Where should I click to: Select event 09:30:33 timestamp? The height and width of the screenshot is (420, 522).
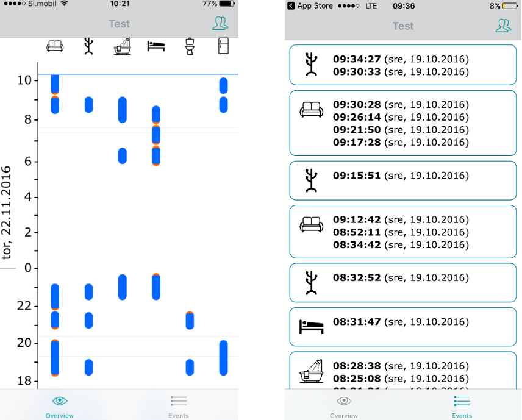click(x=357, y=71)
